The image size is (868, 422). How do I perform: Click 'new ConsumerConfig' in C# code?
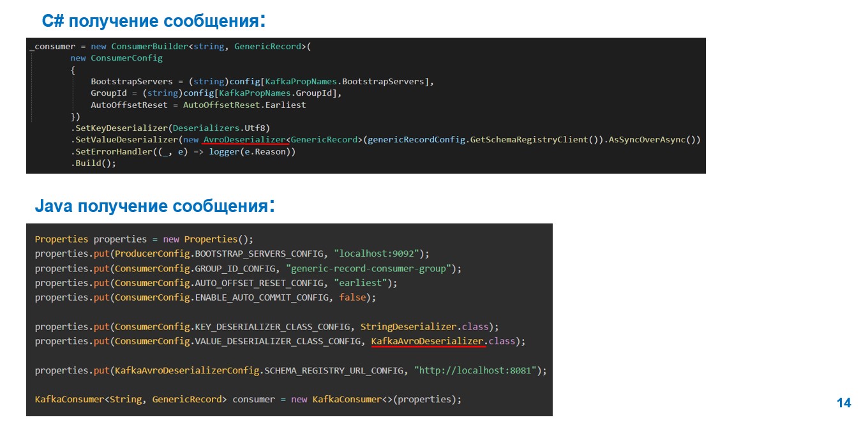(x=116, y=58)
